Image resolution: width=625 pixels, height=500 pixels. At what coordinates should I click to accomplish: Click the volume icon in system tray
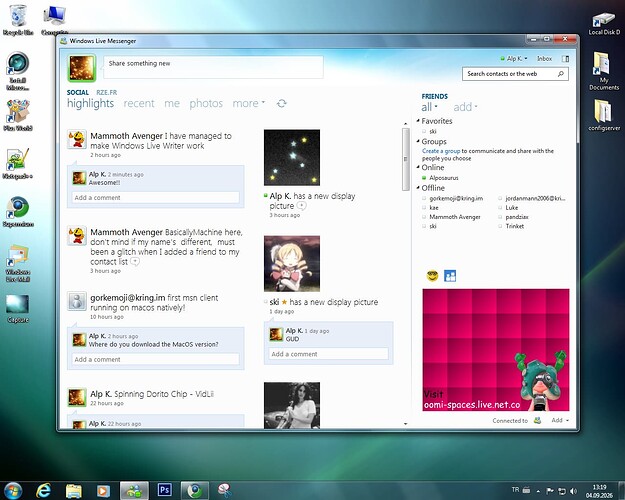coord(574,491)
